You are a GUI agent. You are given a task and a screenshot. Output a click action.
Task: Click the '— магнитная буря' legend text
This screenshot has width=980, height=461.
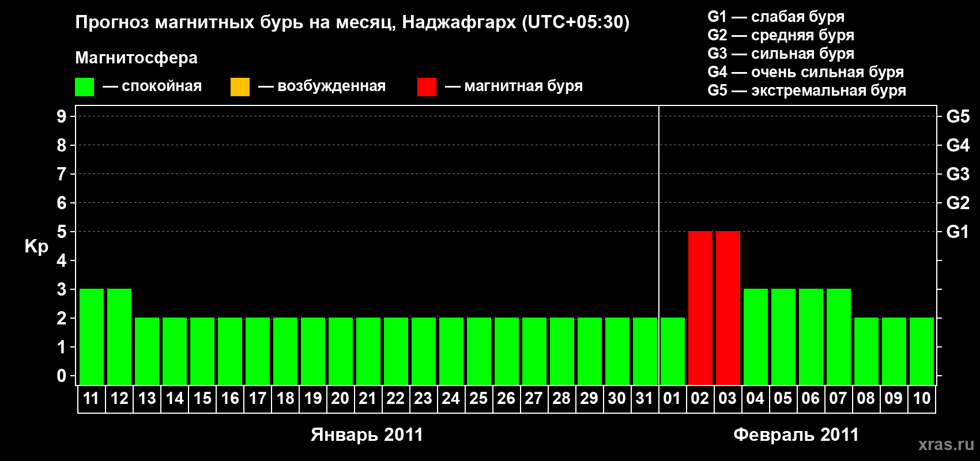(x=514, y=86)
